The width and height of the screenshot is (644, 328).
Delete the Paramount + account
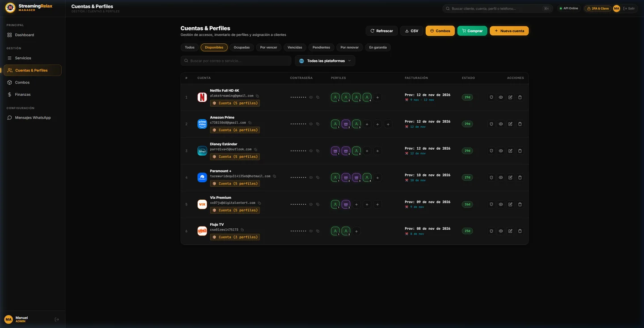click(520, 178)
